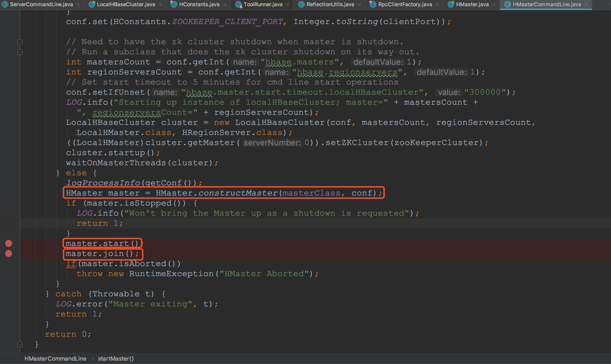Click startMaster() in the breadcrumb bar
Screen dimensions: 611x364
point(116,359)
